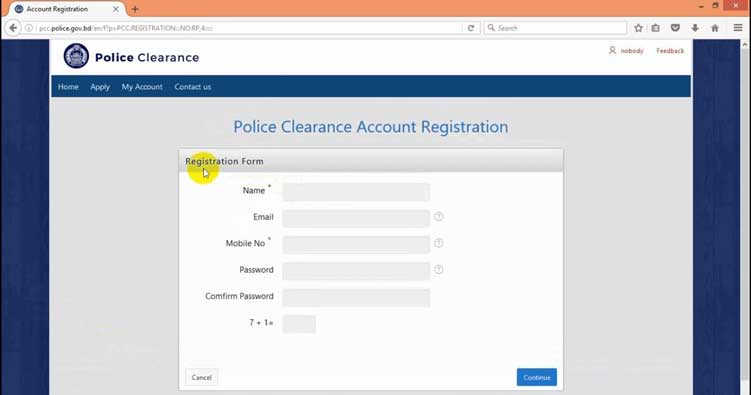
Task: Restore down the browser window
Action: tap(715, 6)
